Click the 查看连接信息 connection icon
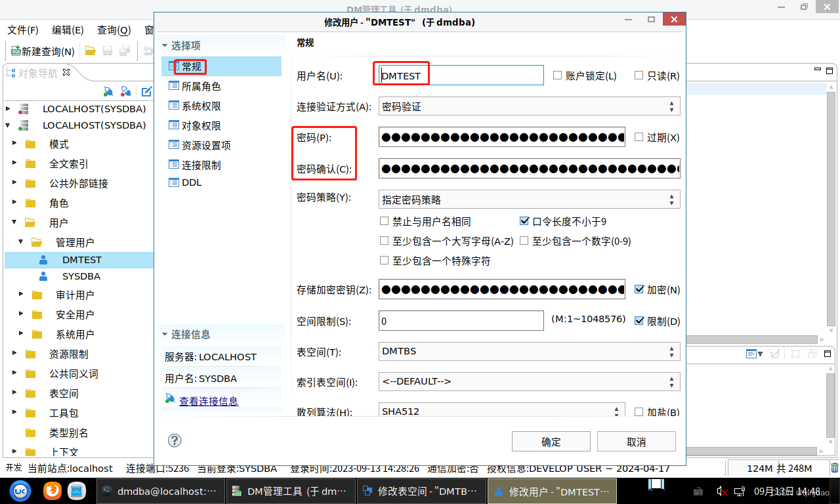This screenshot has width=840, height=504. coord(170,398)
